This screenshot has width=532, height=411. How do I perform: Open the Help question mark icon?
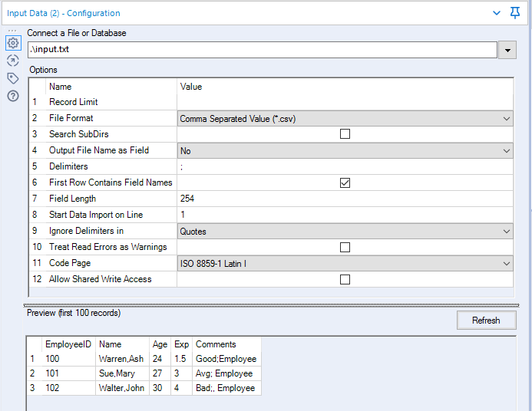click(12, 96)
